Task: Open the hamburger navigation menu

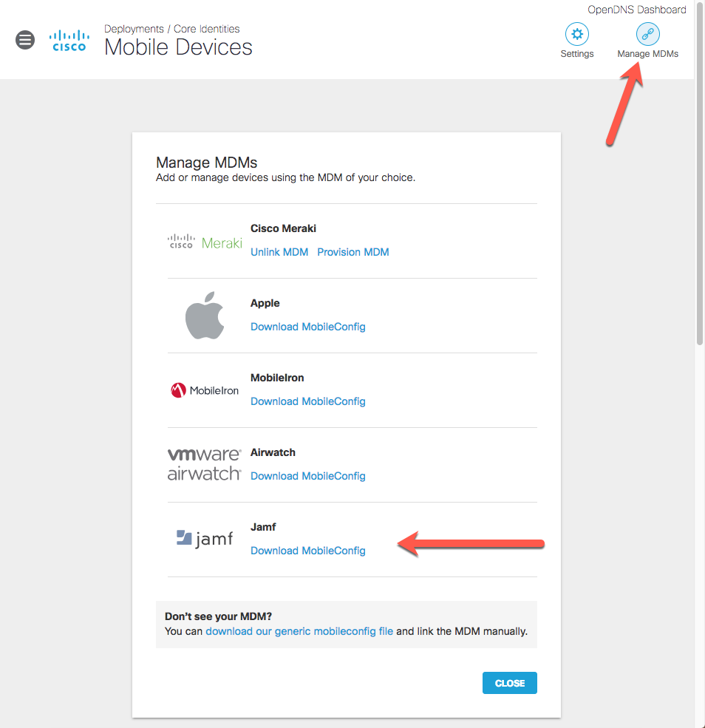Action: (x=25, y=40)
